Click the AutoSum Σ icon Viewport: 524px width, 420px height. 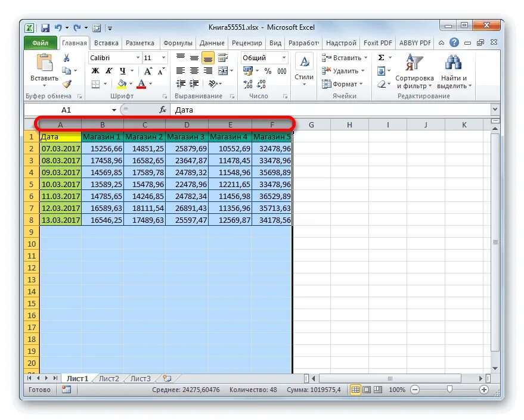point(381,57)
